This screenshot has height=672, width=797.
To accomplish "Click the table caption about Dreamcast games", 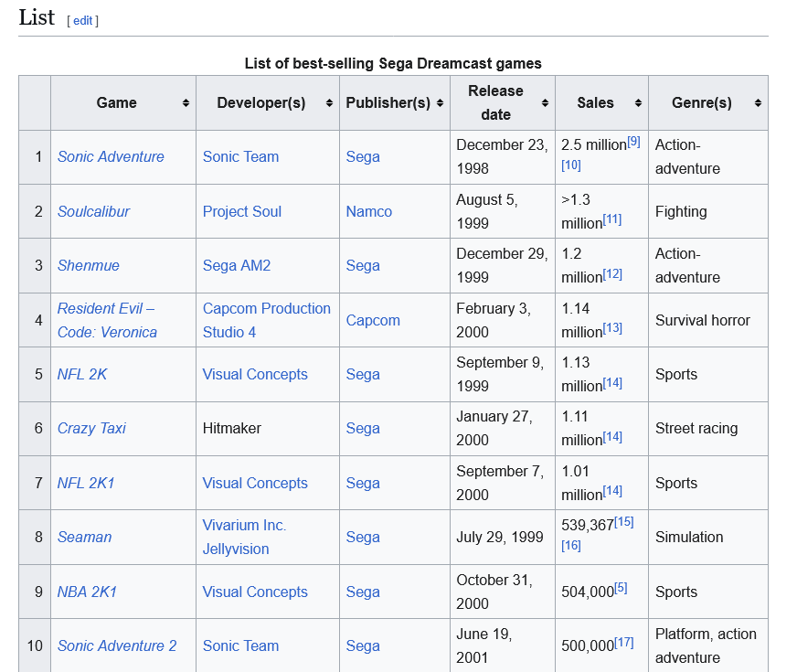I will pos(393,63).
